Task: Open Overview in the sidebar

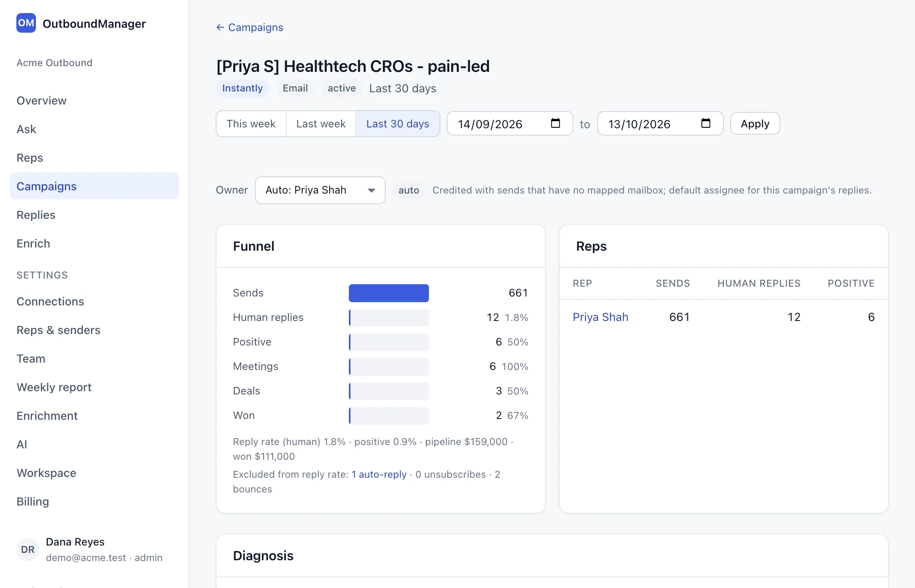Action: 94,100
